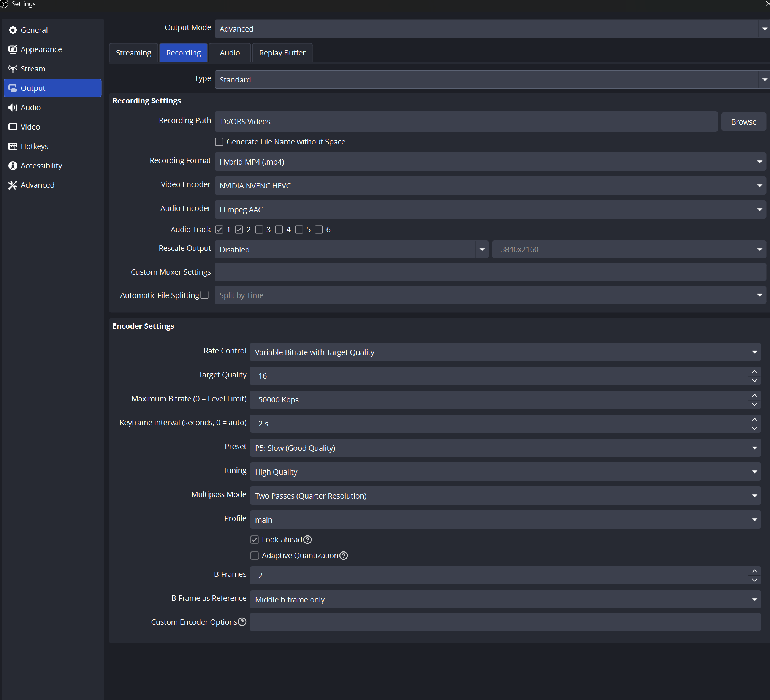Open the Replay Buffer tab
Screen dimensions: 770x700
pyautogui.click(x=282, y=53)
